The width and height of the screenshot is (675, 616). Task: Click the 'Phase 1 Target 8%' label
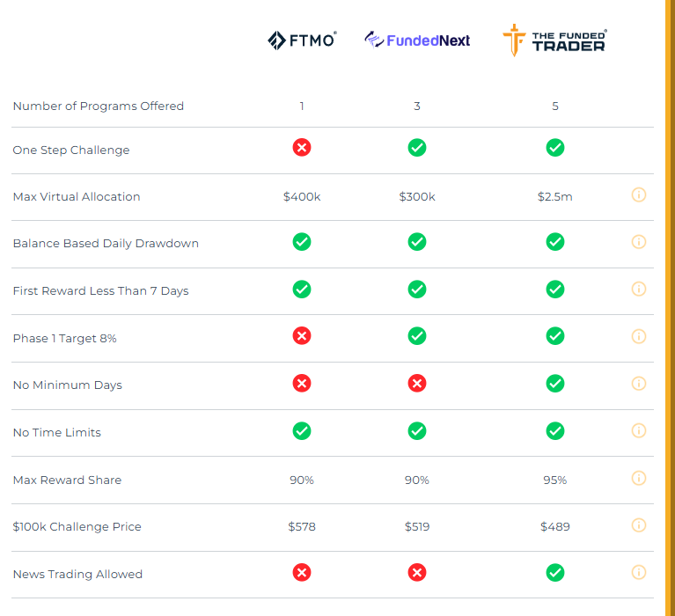pyautogui.click(x=64, y=338)
